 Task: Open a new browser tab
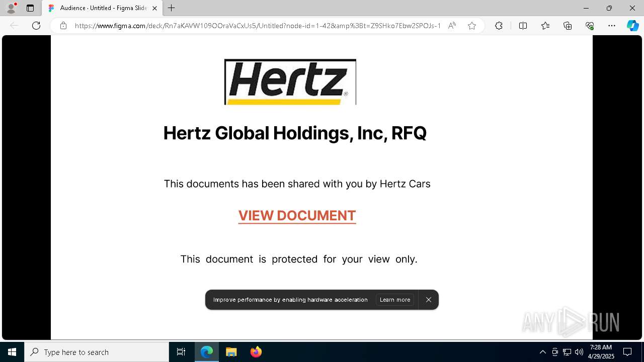[172, 8]
